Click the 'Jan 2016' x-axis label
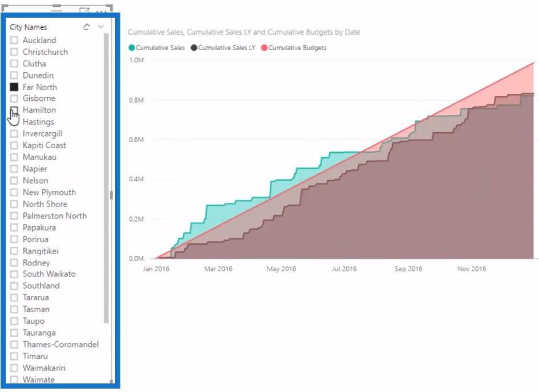The image size is (539, 392). point(156,269)
